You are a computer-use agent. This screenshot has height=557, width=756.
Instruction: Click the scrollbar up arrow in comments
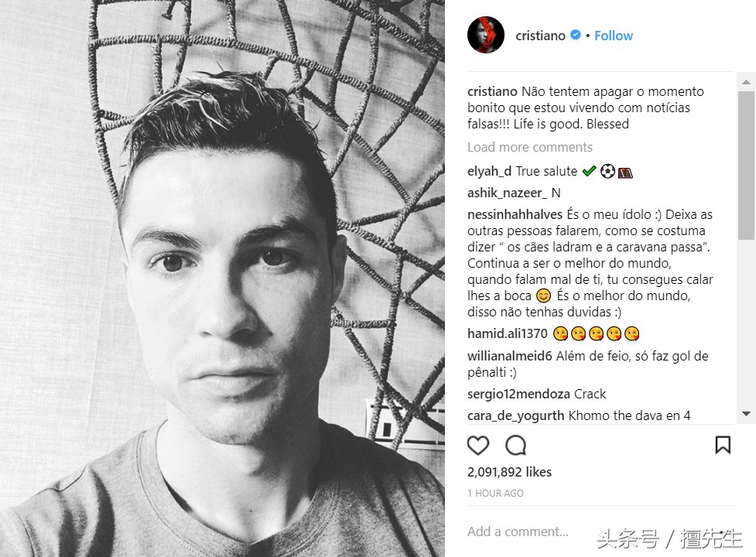pyautogui.click(x=746, y=82)
